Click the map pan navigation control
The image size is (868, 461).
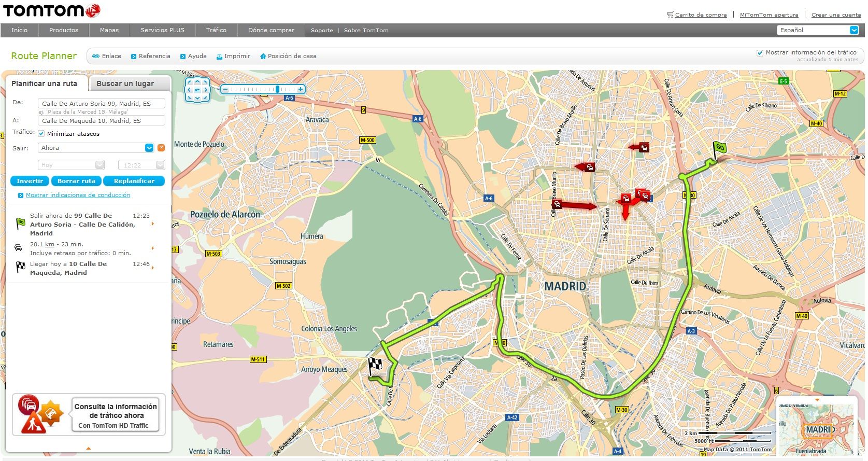coord(197,90)
